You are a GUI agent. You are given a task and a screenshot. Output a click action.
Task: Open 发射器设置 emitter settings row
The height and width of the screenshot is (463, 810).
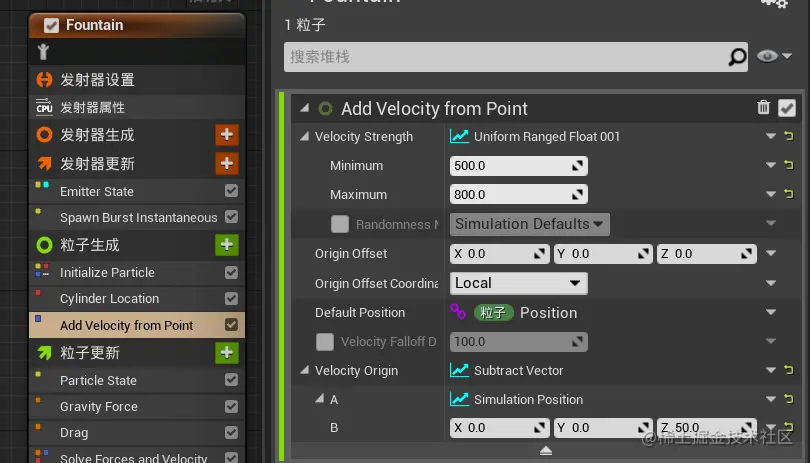pos(137,80)
